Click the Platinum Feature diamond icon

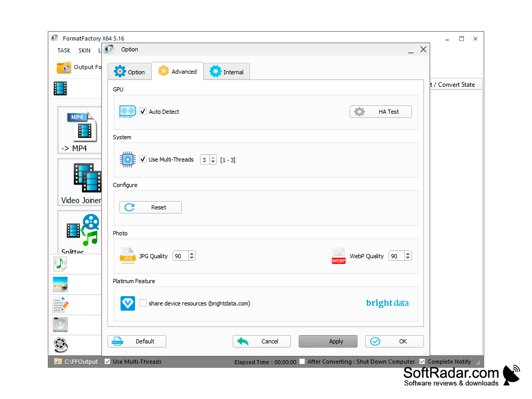128,303
